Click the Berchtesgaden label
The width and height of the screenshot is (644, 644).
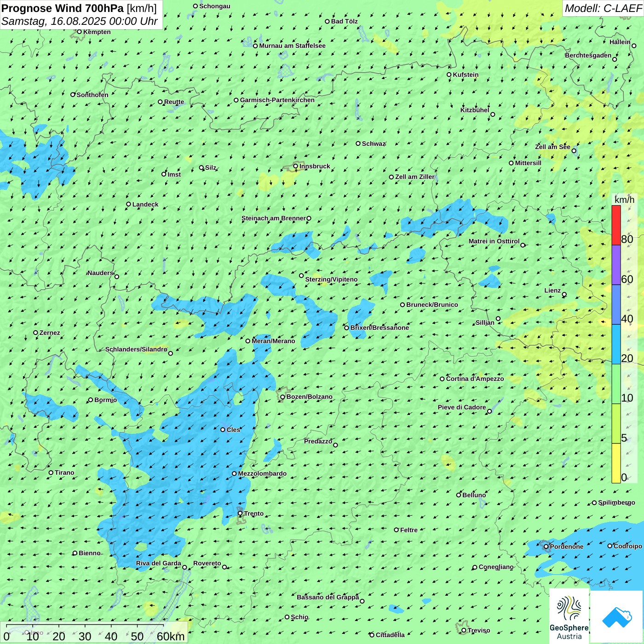tap(588, 55)
